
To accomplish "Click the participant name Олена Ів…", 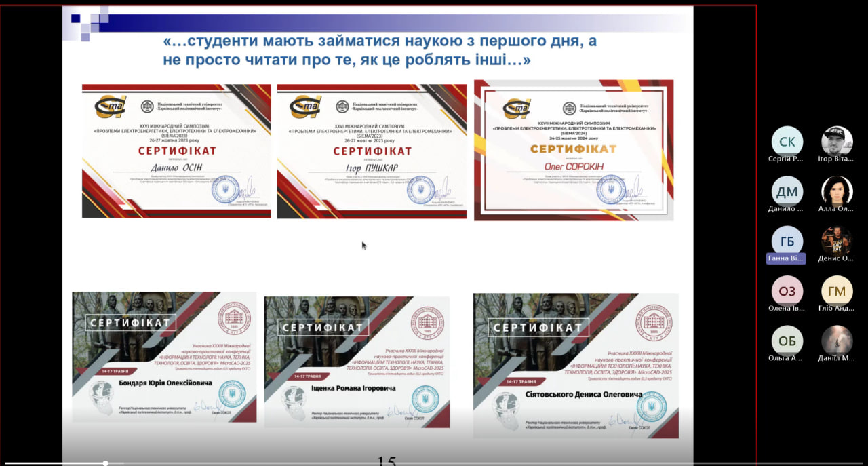I will click(x=786, y=308).
